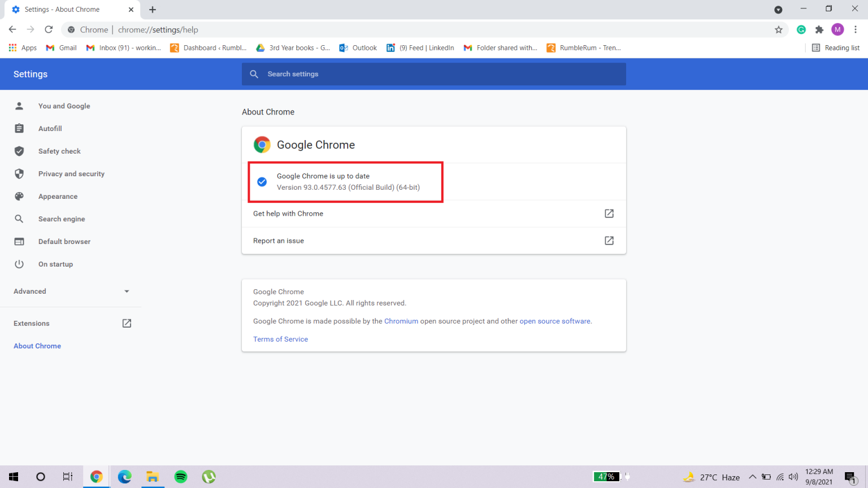Click the profile avatar icon
This screenshot has height=488, width=868.
(837, 29)
